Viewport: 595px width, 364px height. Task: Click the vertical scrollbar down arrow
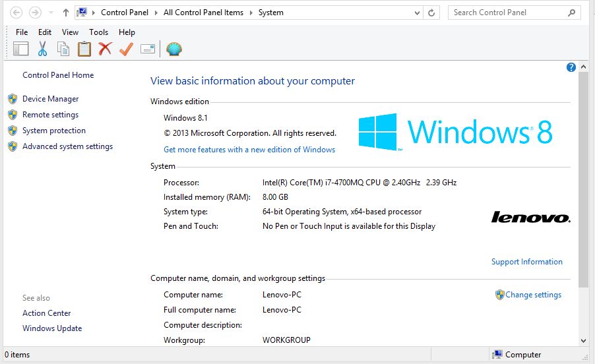point(583,340)
